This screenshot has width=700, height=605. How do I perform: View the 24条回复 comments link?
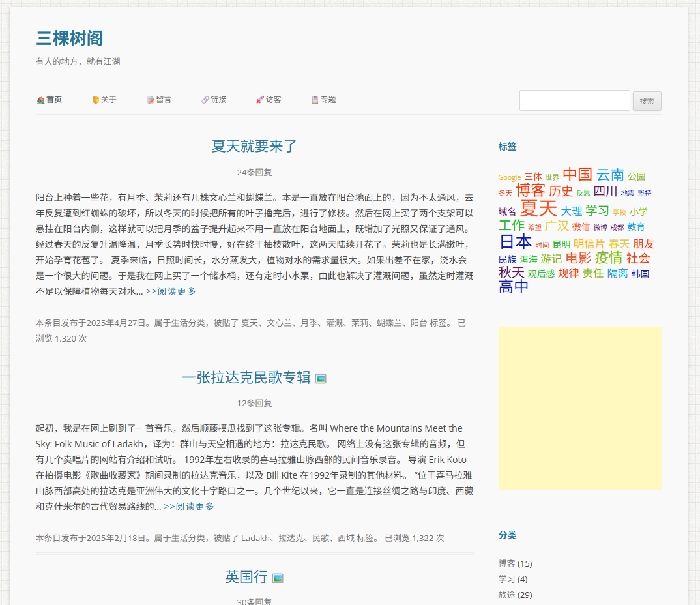coord(254,172)
